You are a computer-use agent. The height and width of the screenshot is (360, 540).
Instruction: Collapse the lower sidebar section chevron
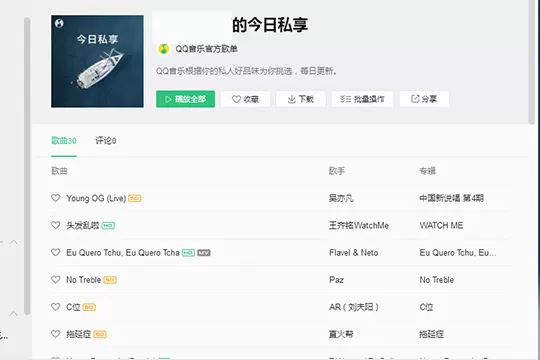tap(13, 314)
